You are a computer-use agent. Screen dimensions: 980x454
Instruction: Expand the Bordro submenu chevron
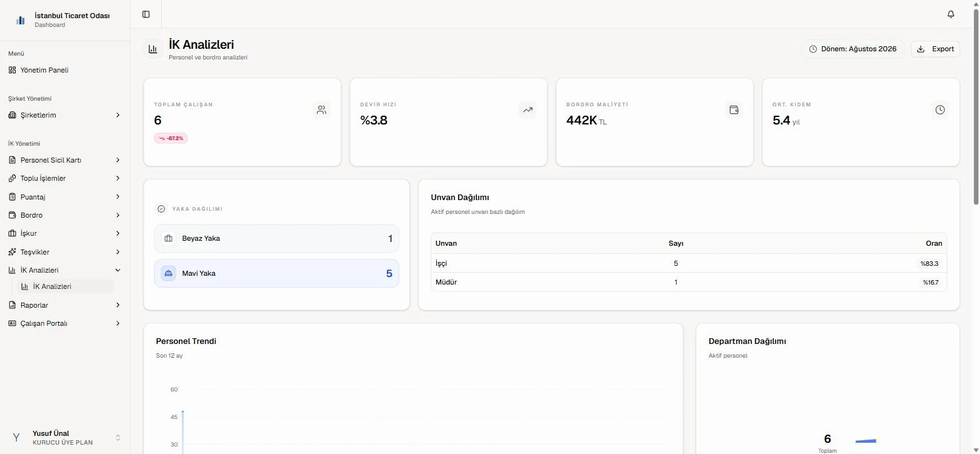(117, 215)
